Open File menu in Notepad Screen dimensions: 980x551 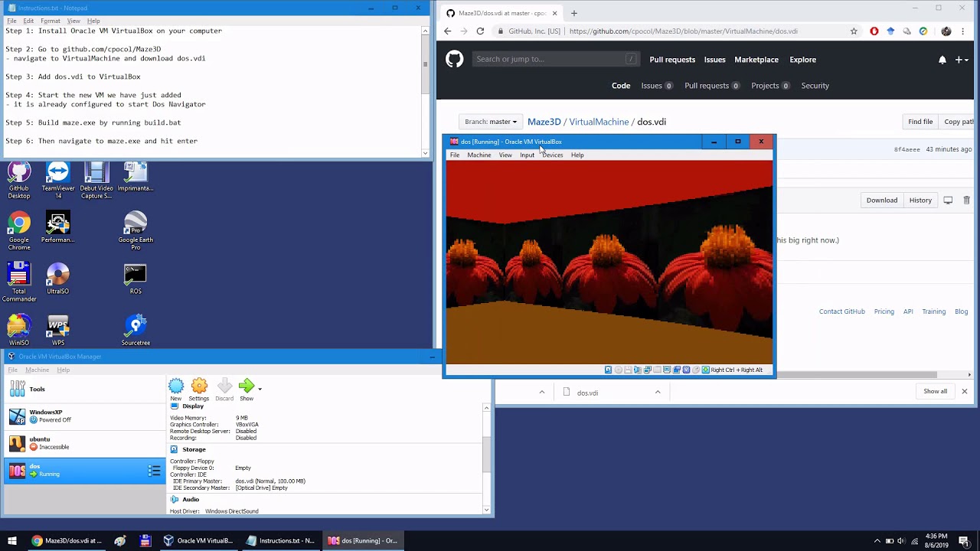click(x=11, y=21)
